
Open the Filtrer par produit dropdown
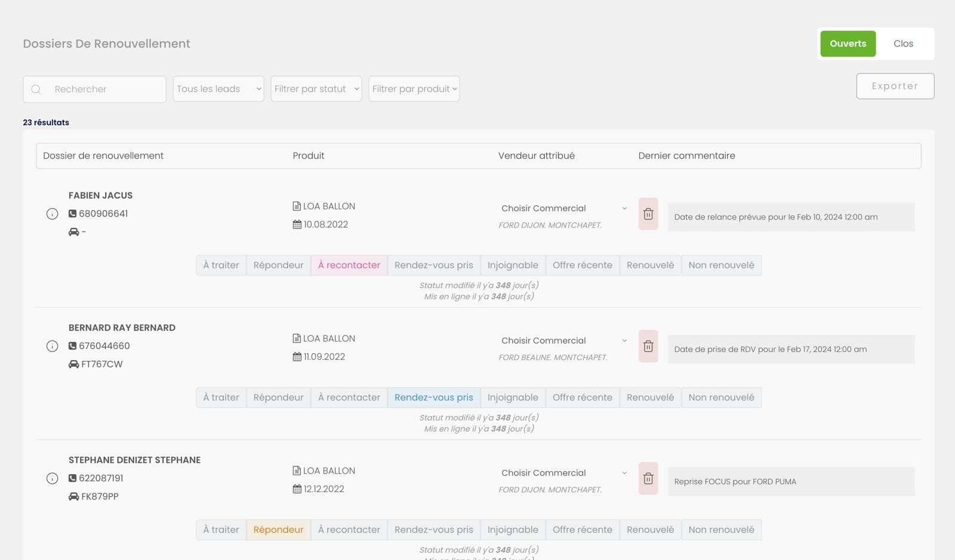pyautogui.click(x=414, y=89)
